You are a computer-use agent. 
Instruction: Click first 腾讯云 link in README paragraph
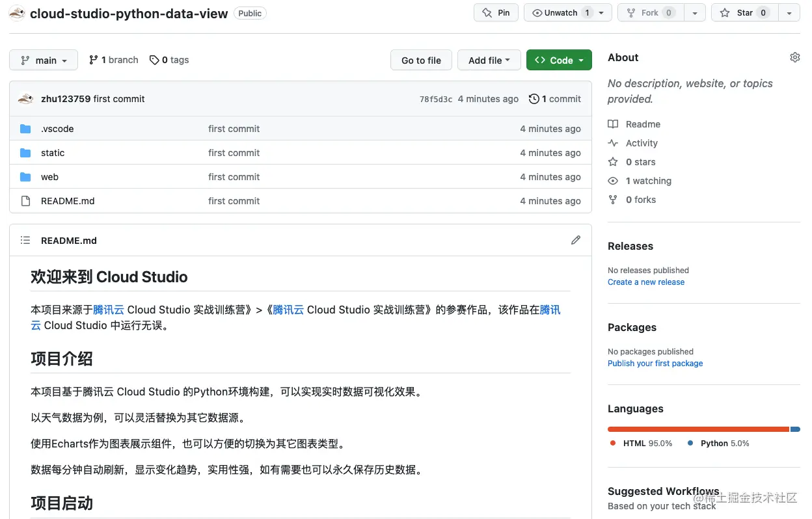tap(109, 310)
